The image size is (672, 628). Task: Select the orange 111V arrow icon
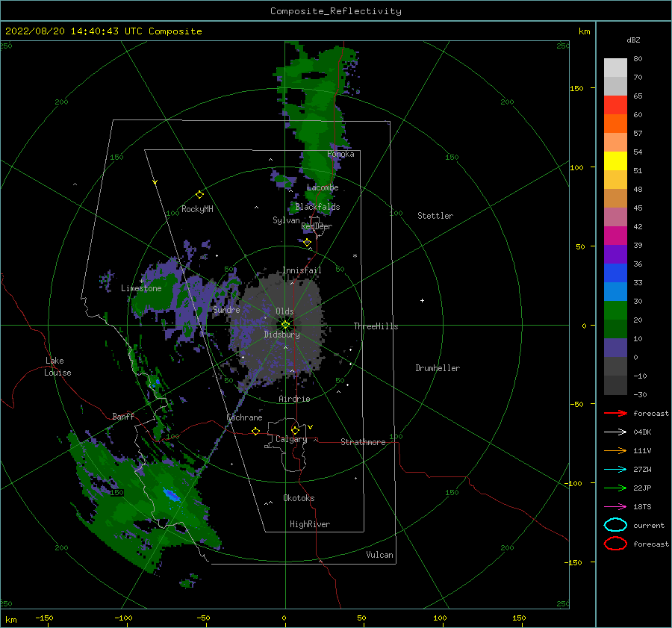pyautogui.click(x=615, y=450)
